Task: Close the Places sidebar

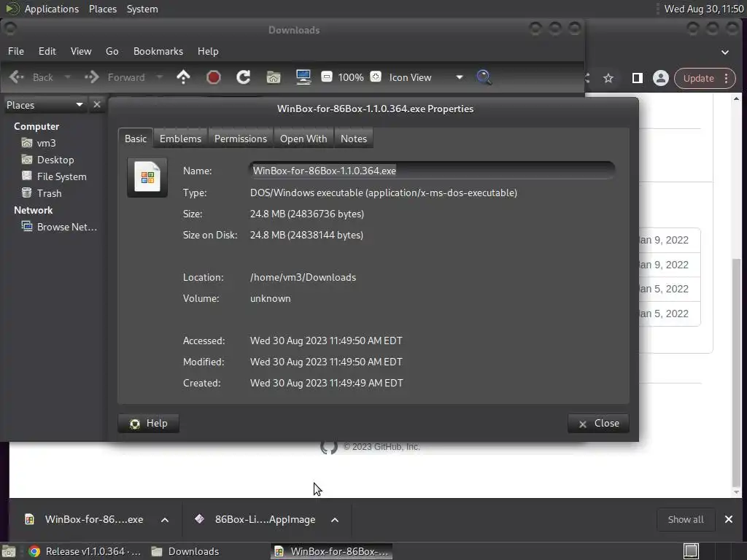Action: coord(97,104)
